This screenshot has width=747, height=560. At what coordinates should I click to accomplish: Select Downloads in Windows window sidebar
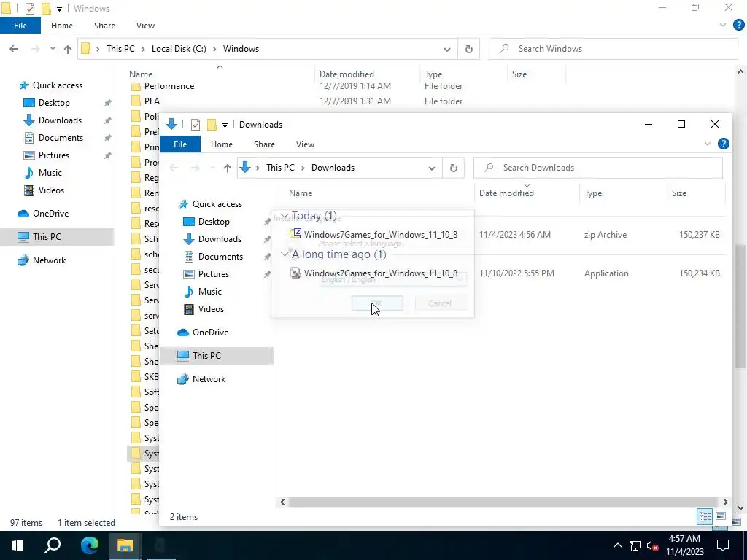(60, 120)
